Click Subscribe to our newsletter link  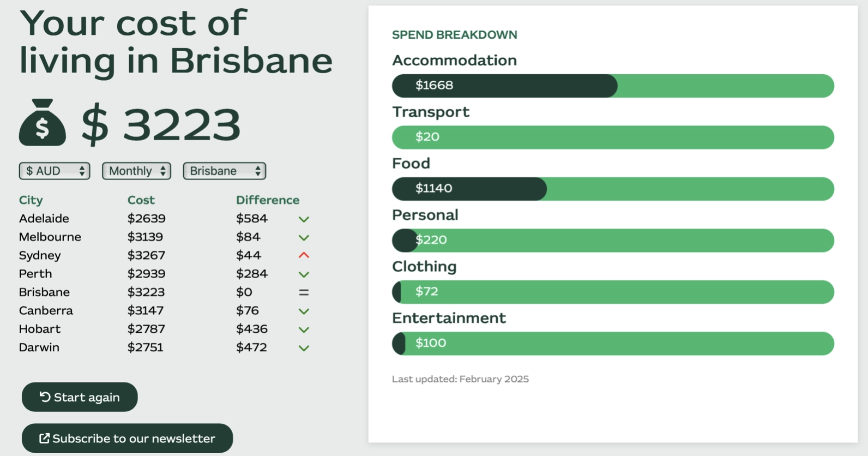[127, 439]
